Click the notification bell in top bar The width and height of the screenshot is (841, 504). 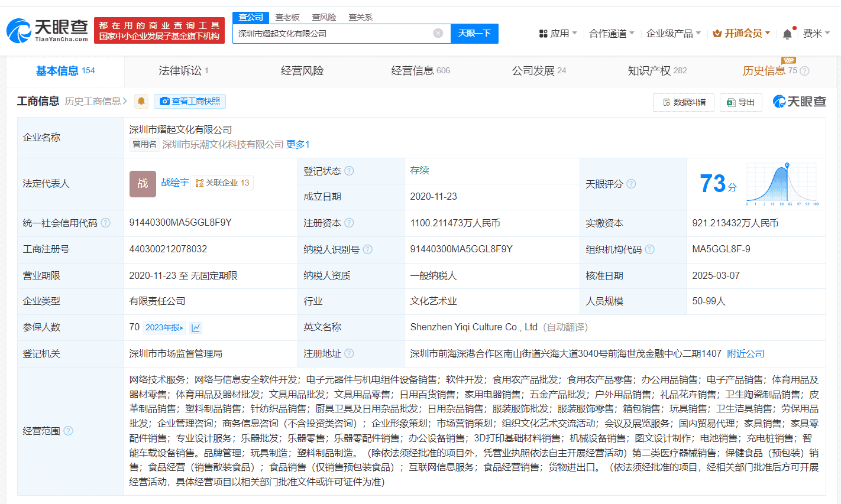pyautogui.click(x=787, y=33)
